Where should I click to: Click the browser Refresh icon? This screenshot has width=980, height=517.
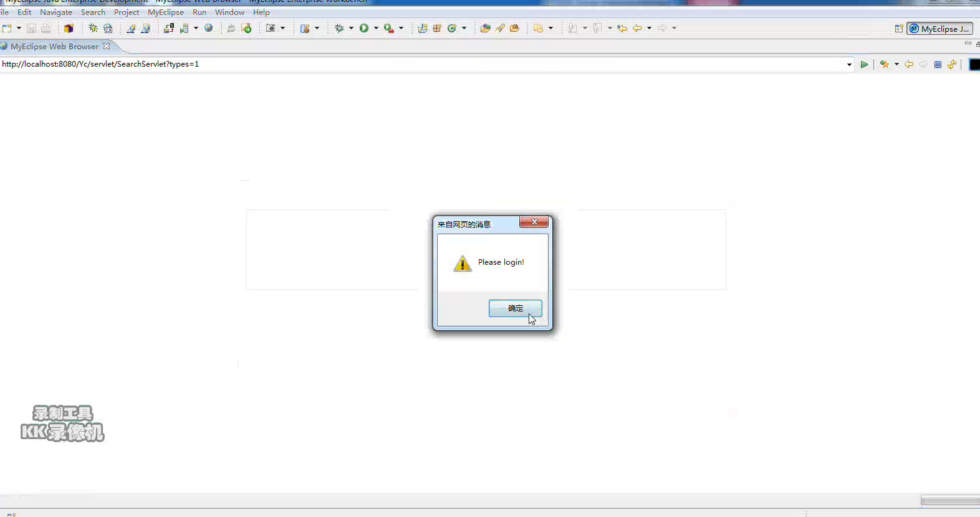[x=952, y=64]
